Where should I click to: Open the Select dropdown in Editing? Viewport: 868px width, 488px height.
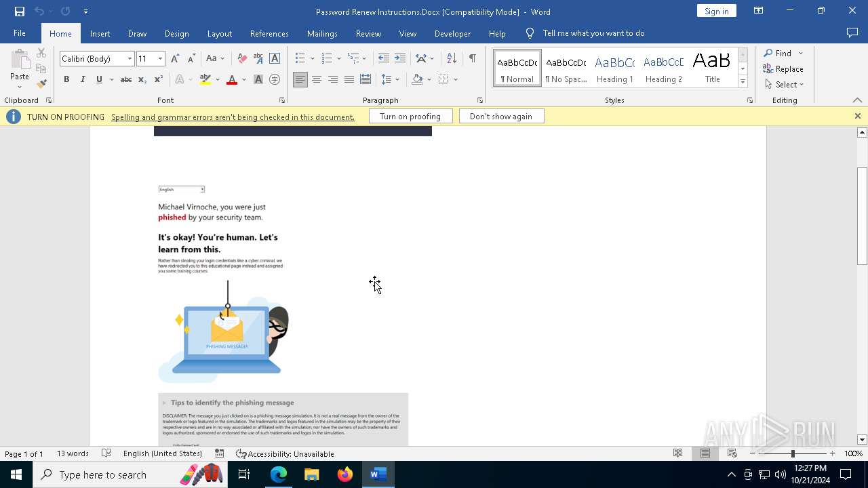784,85
